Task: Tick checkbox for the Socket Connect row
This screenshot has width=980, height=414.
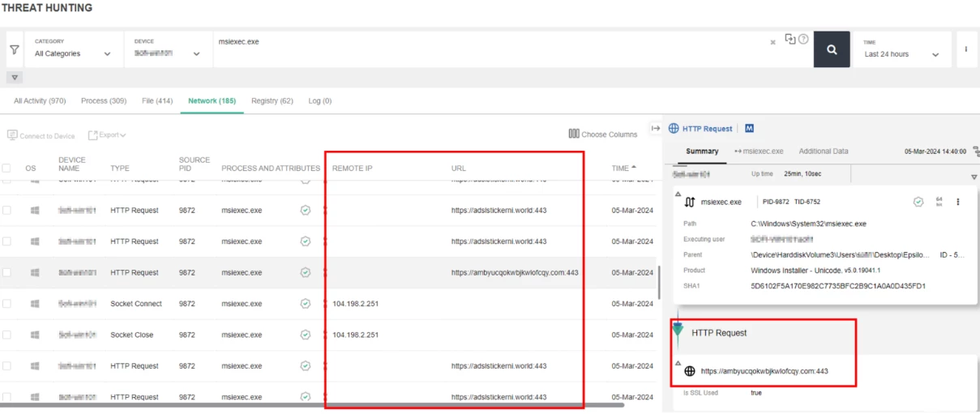Action: coord(6,304)
